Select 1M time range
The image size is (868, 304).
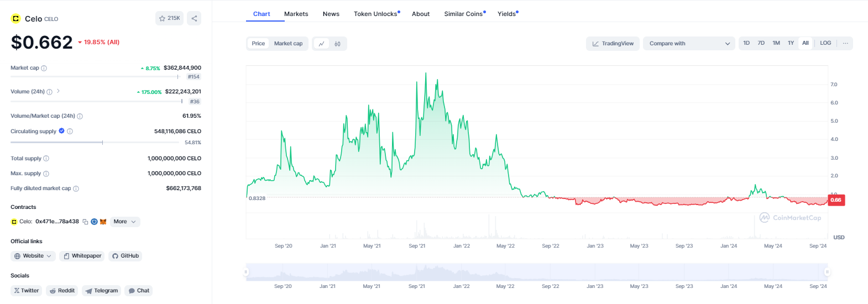[776, 43]
